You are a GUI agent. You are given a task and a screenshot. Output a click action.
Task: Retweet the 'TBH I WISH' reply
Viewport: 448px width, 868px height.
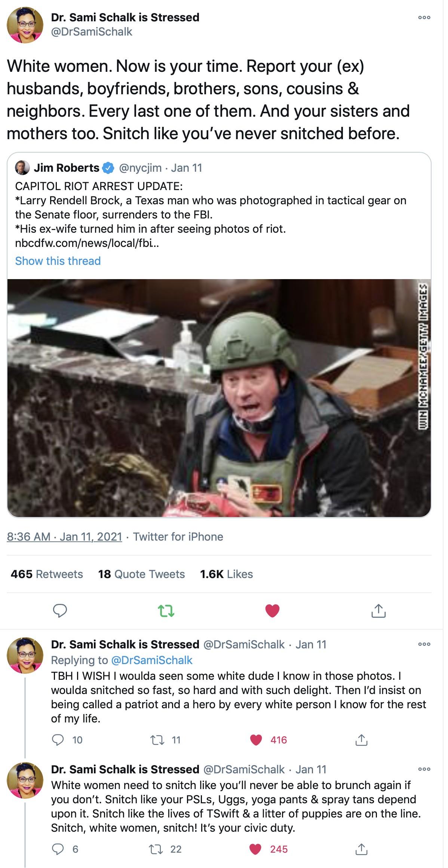157,740
